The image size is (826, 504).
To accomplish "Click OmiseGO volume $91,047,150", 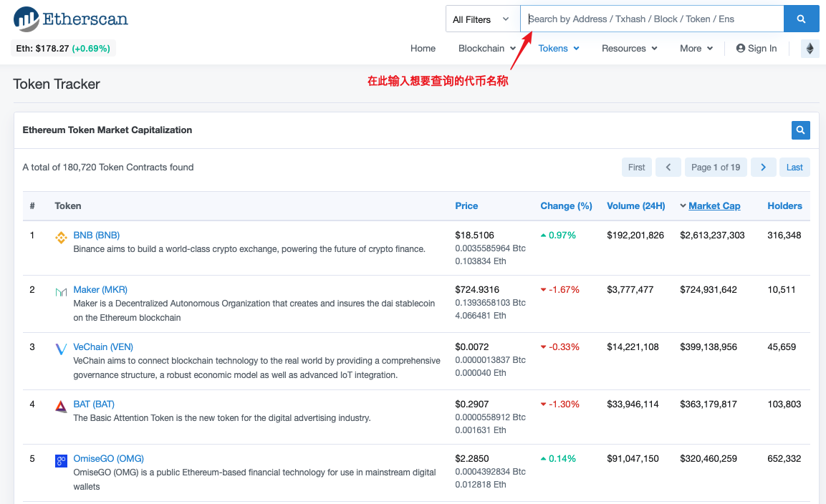I will pyautogui.click(x=633, y=459).
